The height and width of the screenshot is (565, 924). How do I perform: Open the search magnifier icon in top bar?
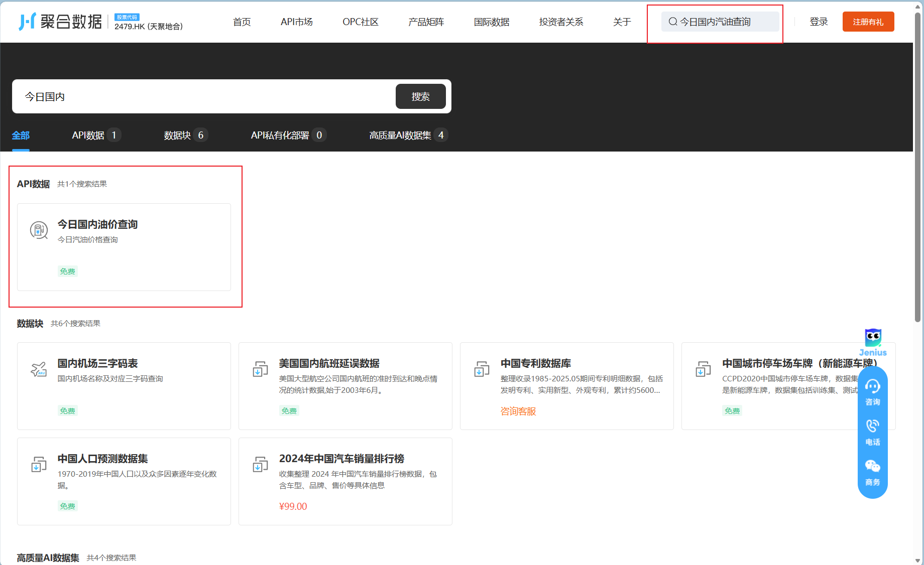click(x=672, y=22)
